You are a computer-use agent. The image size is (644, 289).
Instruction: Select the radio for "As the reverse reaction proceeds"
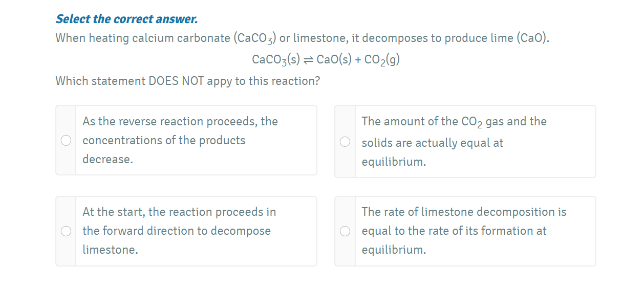pos(66,140)
